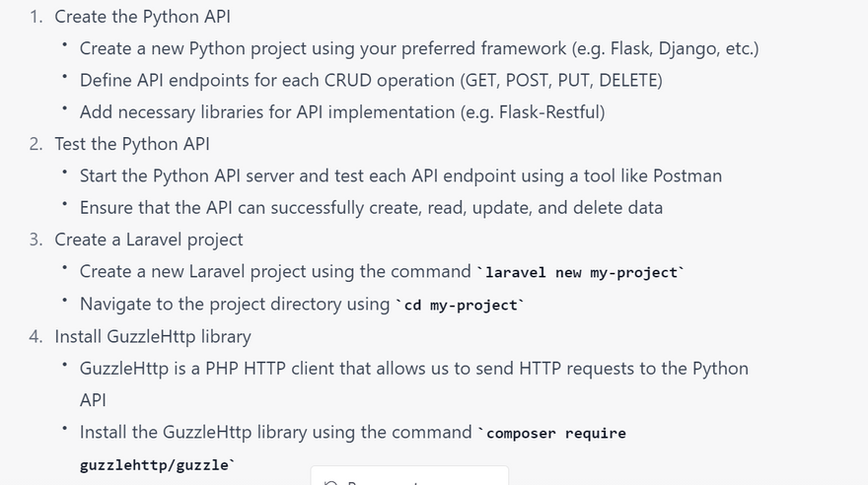Click the 'Create a new Laravel project using' text

tap(275, 271)
